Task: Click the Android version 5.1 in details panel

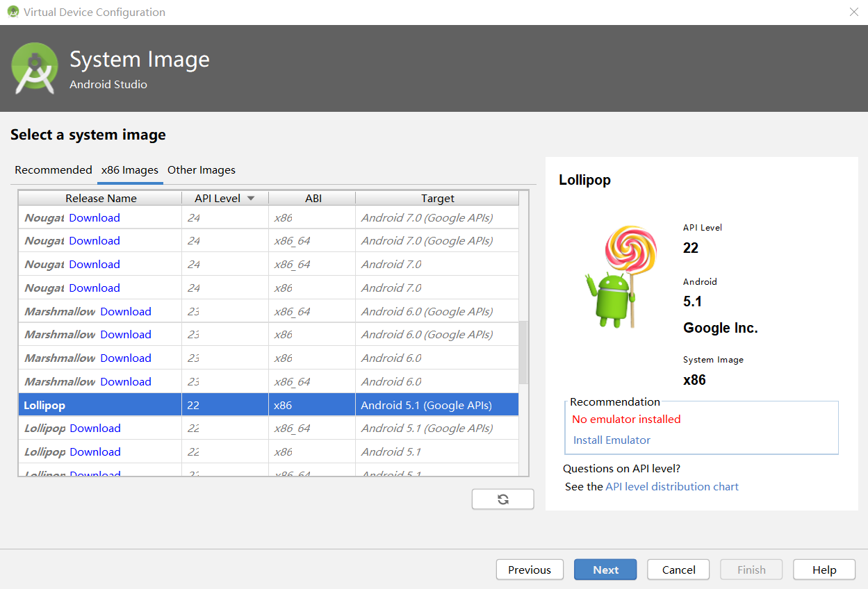Action: (x=692, y=301)
